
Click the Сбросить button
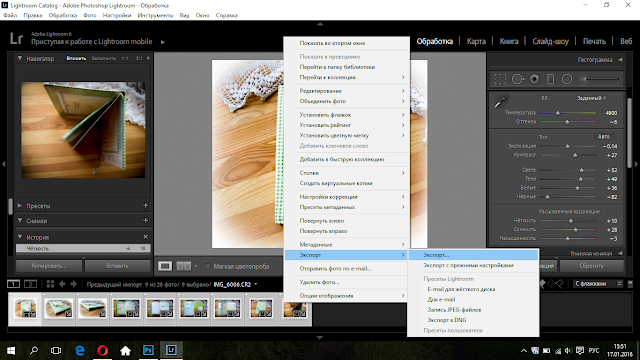pyautogui.click(x=591, y=266)
